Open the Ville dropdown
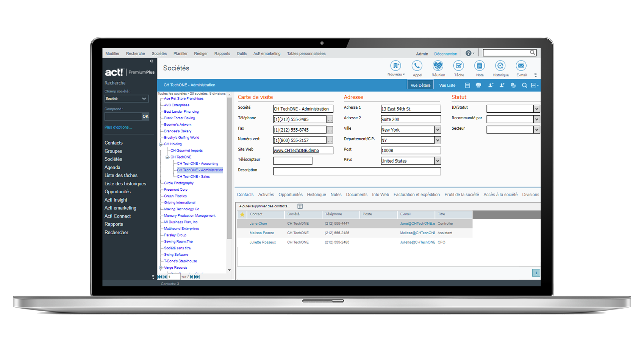This screenshot has width=644, height=342. pyautogui.click(x=438, y=130)
